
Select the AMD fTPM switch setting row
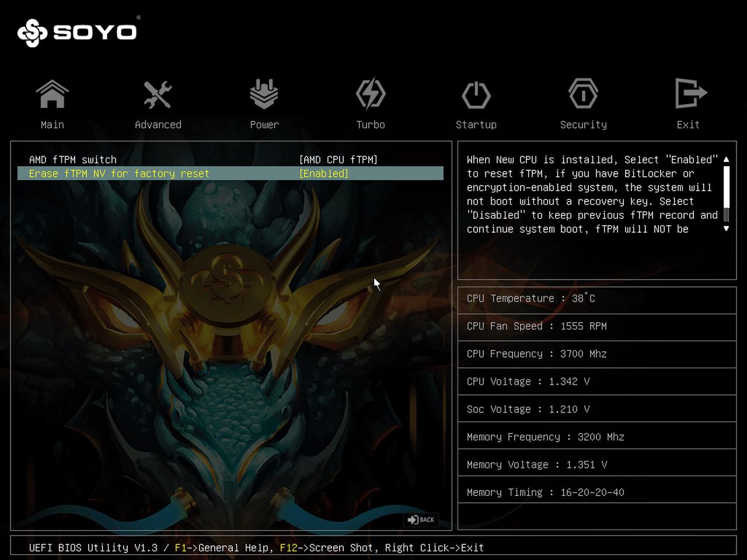[x=73, y=160]
